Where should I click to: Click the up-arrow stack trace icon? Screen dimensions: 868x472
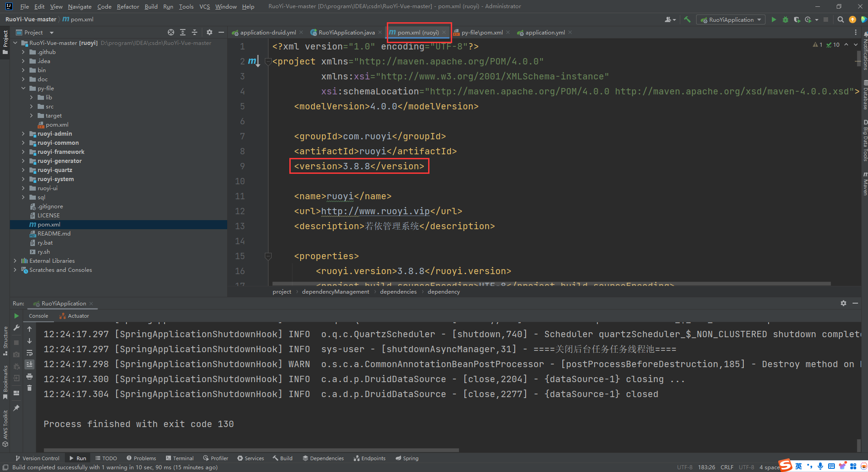(x=29, y=329)
